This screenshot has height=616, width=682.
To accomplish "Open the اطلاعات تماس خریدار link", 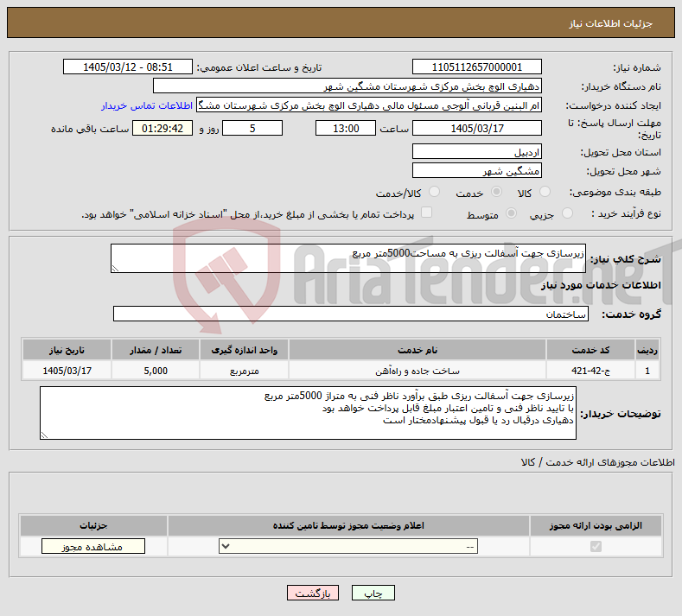I will point(147,105).
